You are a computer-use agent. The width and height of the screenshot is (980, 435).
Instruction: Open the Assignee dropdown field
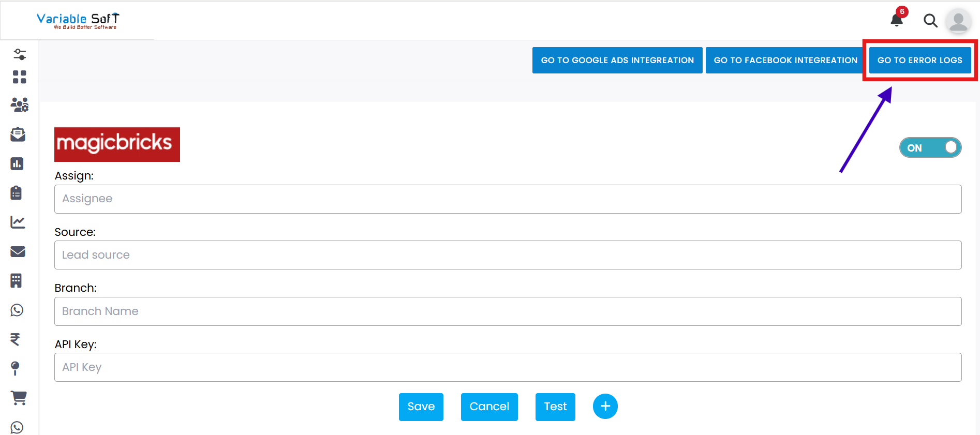pos(507,199)
